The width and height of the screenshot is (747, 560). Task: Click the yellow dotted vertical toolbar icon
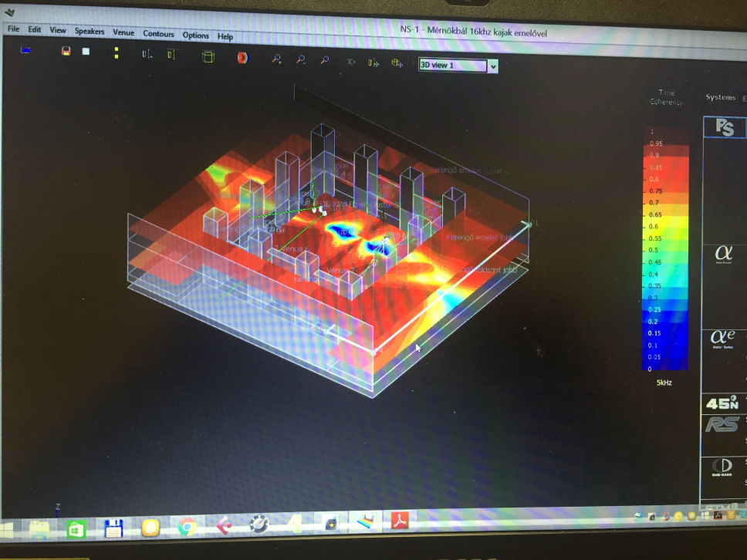(x=117, y=52)
